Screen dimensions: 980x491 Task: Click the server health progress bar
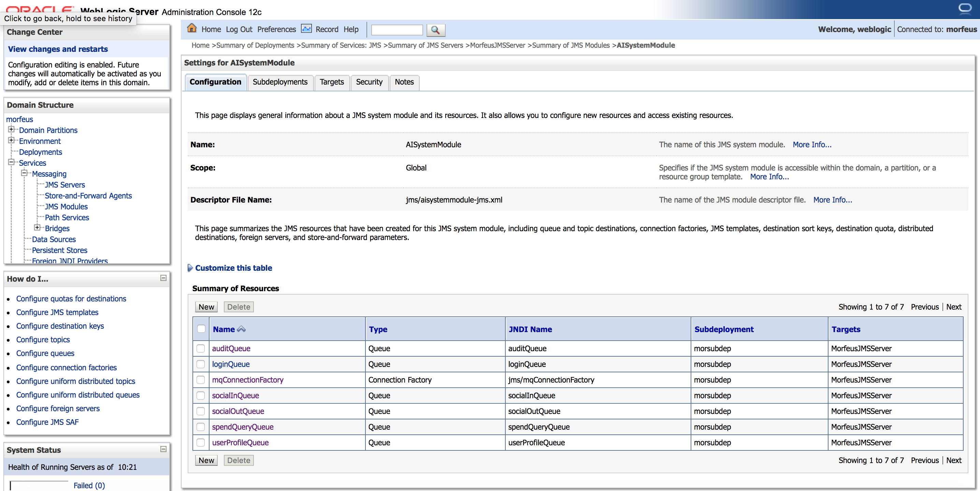[x=39, y=485]
